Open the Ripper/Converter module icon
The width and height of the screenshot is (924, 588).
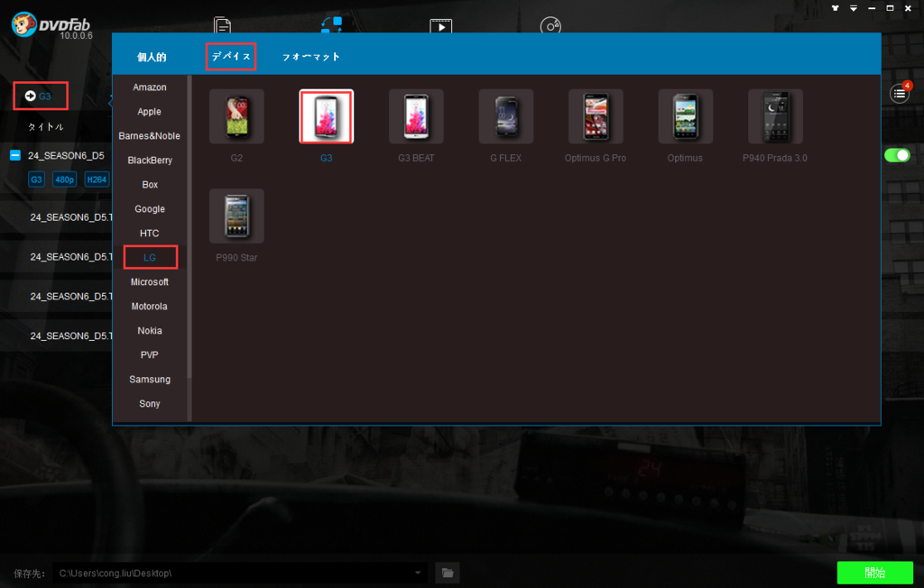click(331, 24)
